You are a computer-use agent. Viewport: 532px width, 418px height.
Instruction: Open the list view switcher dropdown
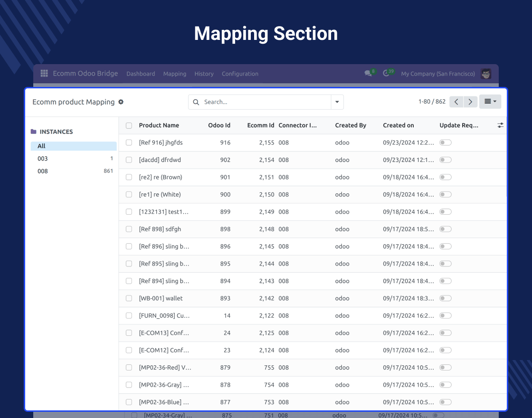point(490,102)
